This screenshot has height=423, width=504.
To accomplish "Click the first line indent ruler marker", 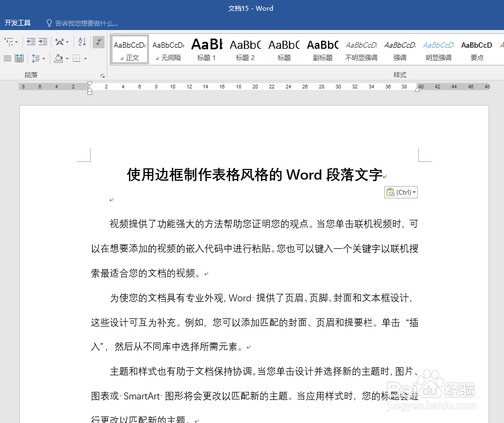I will pyautogui.click(x=90, y=84).
